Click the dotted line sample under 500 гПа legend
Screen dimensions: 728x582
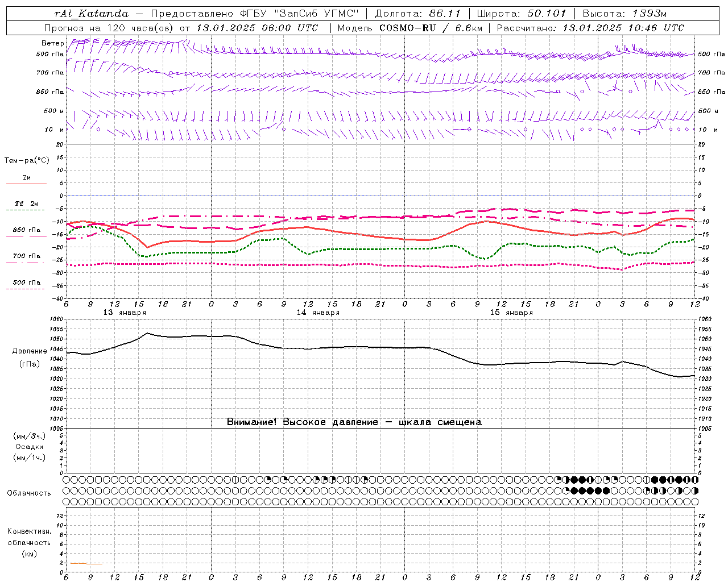[x=26, y=289]
